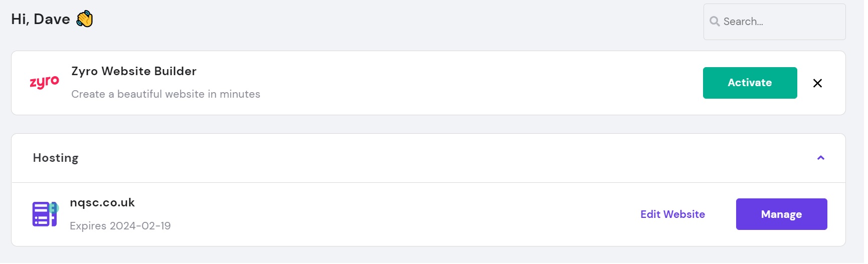Collapse the Hosting section chevron
The image size is (868, 264).
[821, 158]
